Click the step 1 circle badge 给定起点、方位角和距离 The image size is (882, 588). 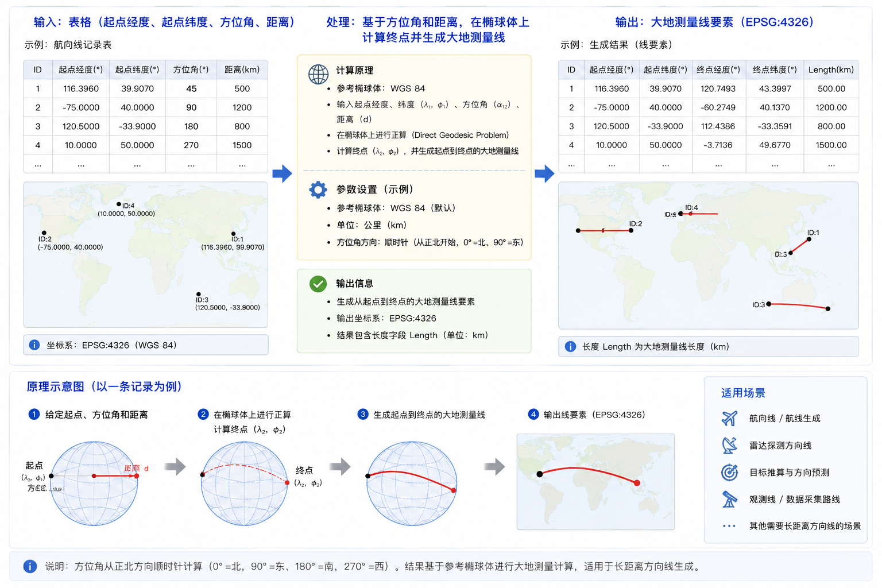coord(34,415)
